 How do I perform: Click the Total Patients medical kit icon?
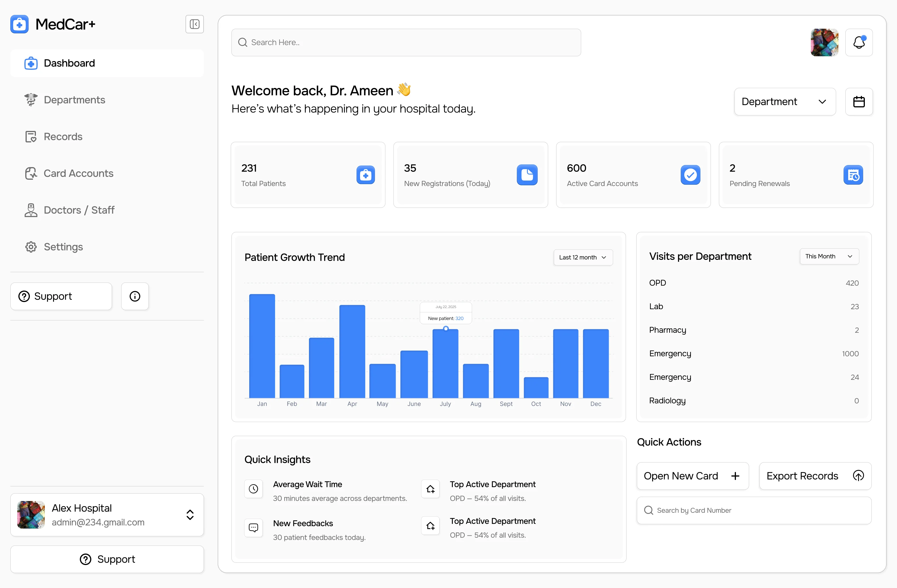pos(365,175)
